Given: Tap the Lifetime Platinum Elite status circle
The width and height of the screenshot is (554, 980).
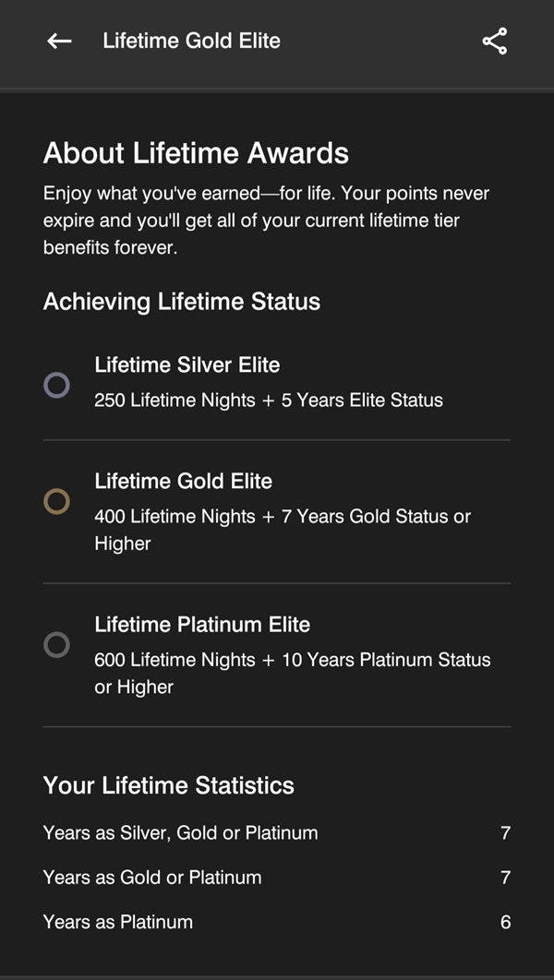Looking at the screenshot, I should pyautogui.click(x=56, y=646).
